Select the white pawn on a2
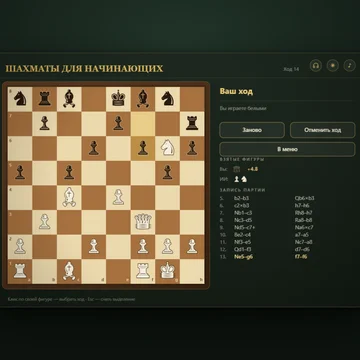 [x=20, y=247]
